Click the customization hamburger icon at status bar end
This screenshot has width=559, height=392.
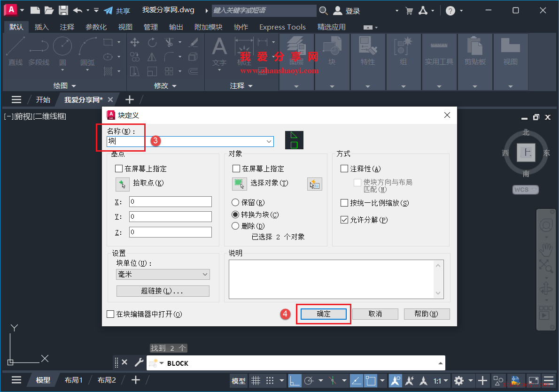[549, 381]
